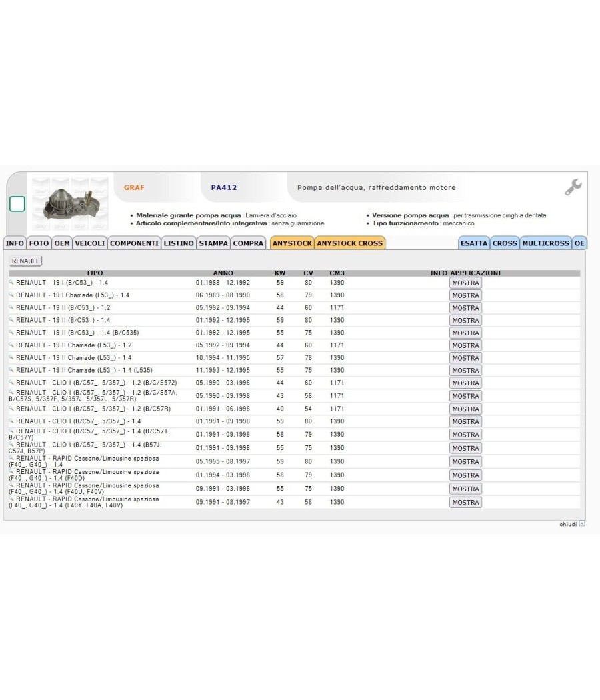Select row 'RENAULT - CLIO I (B/C57_, 5/357_) - 1.4'
The height and width of the screenshot is (700, 600).
294,421
